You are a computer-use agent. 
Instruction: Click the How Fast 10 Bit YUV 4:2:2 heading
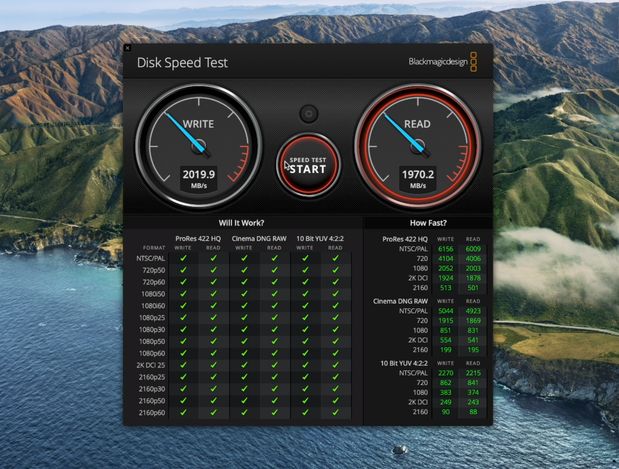point(404,363)
